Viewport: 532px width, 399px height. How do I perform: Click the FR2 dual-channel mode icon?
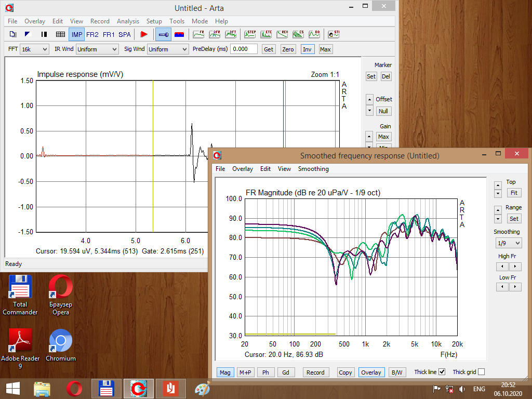pyautogui.click(x=92, y=35)
